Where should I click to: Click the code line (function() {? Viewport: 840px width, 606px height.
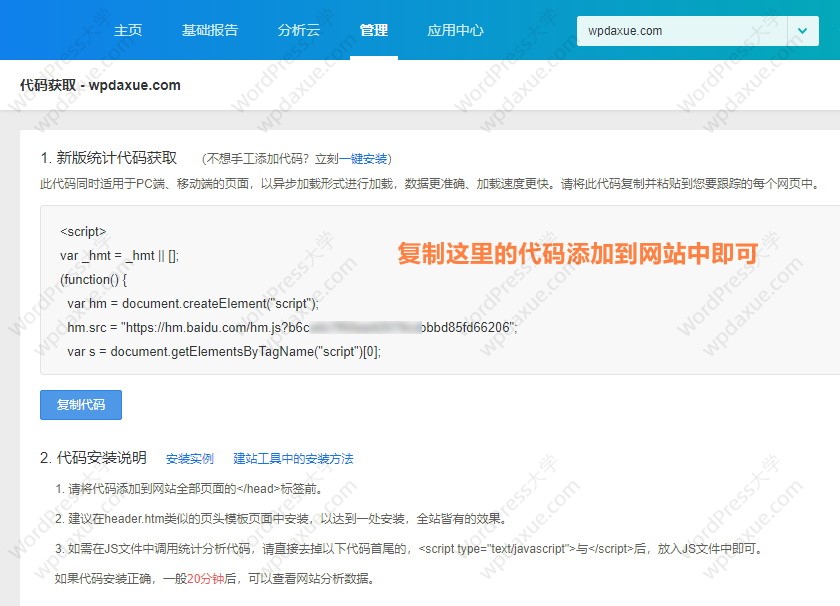[x=93, y=279]
